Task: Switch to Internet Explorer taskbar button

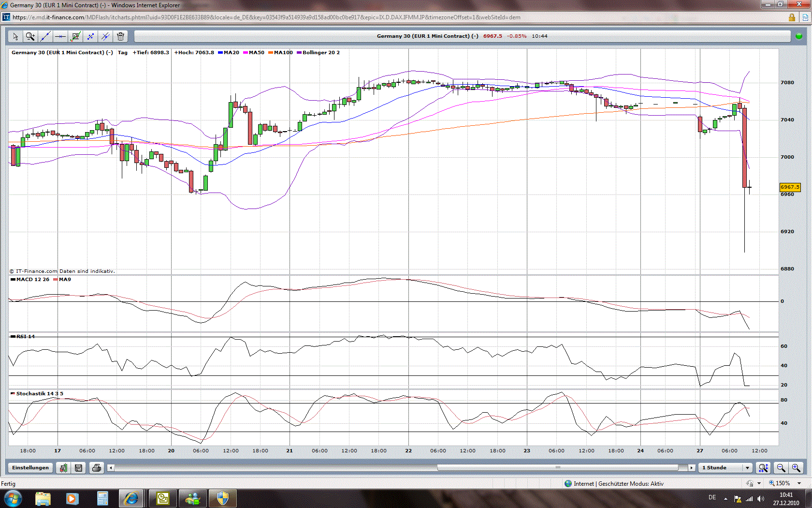Action: (130, 498)
